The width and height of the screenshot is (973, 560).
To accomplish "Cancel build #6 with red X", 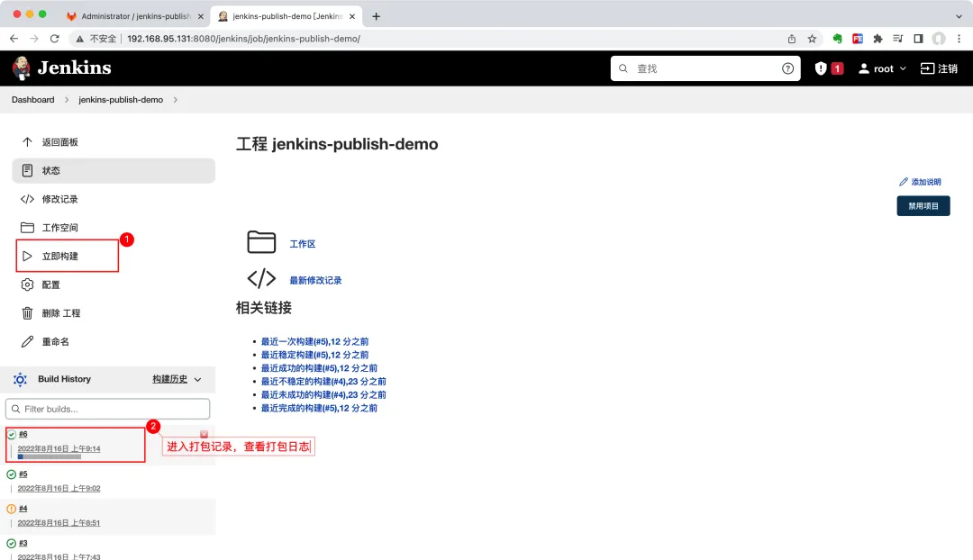I will 205,435.
